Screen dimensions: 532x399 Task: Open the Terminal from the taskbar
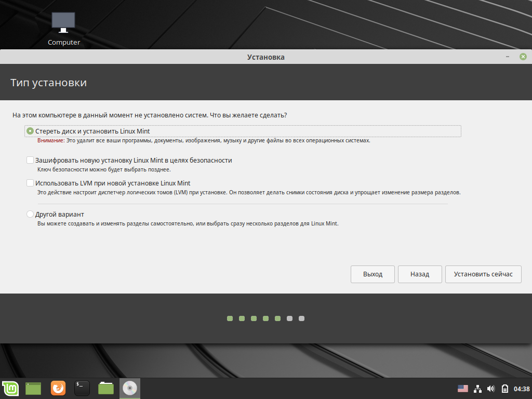(82, 388)
